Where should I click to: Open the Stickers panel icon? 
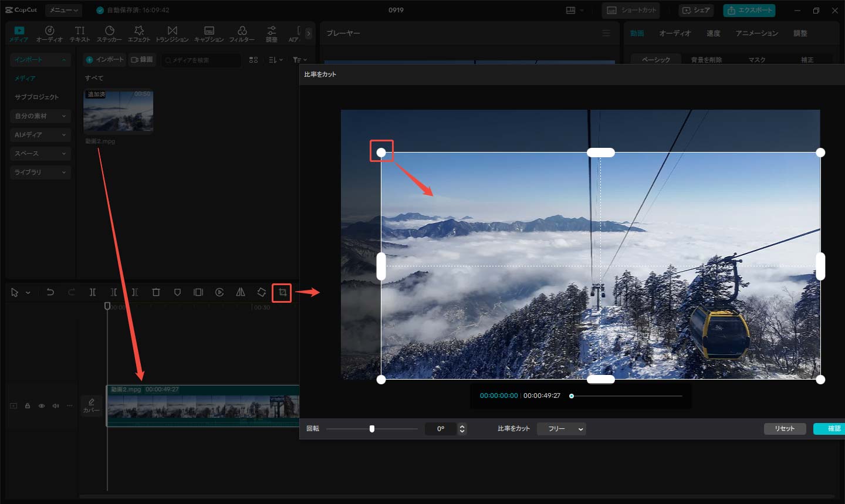(109, 33)
